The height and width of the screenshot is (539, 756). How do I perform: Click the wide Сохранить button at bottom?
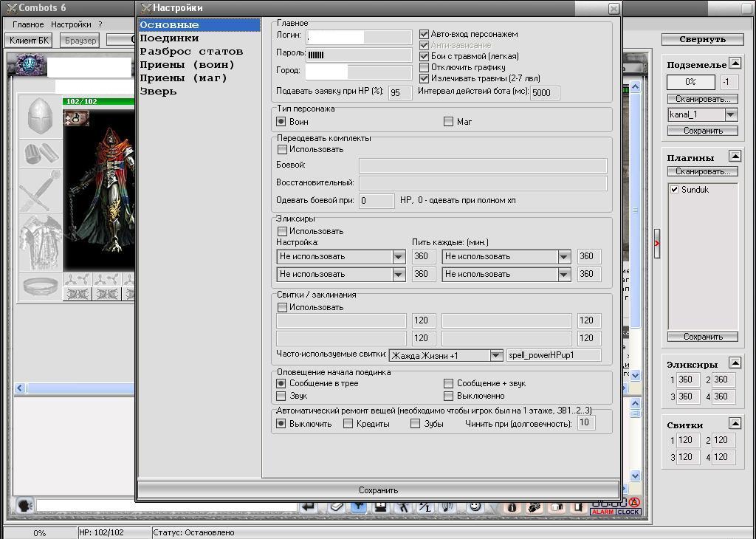[378, 490]
